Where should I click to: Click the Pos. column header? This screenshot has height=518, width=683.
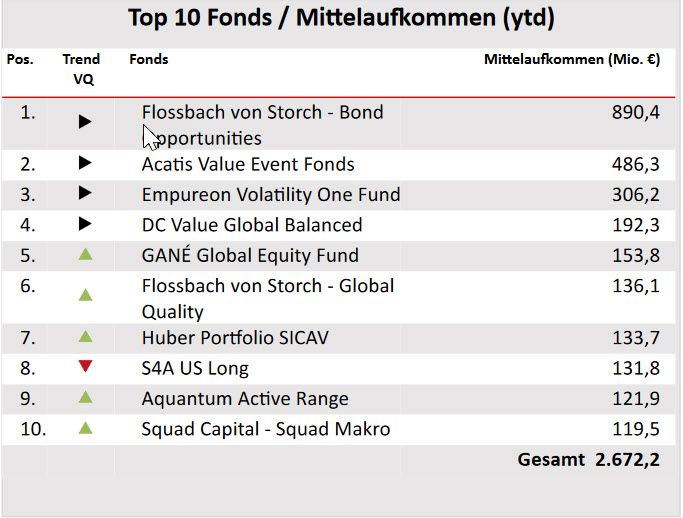click(x=20, y=60)
